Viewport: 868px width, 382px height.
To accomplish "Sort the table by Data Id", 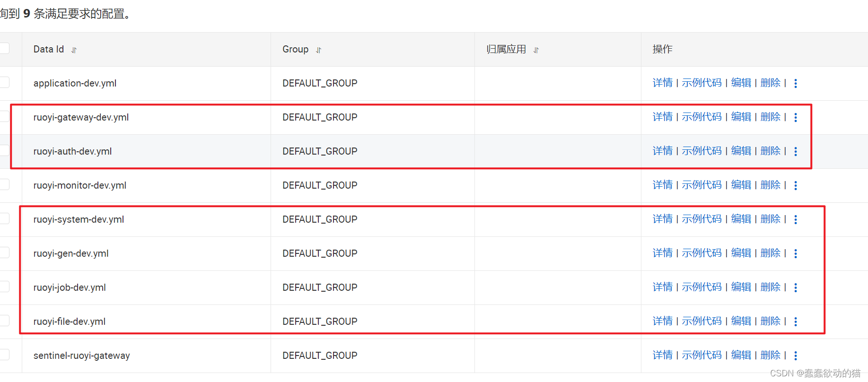I will (74, 50).
